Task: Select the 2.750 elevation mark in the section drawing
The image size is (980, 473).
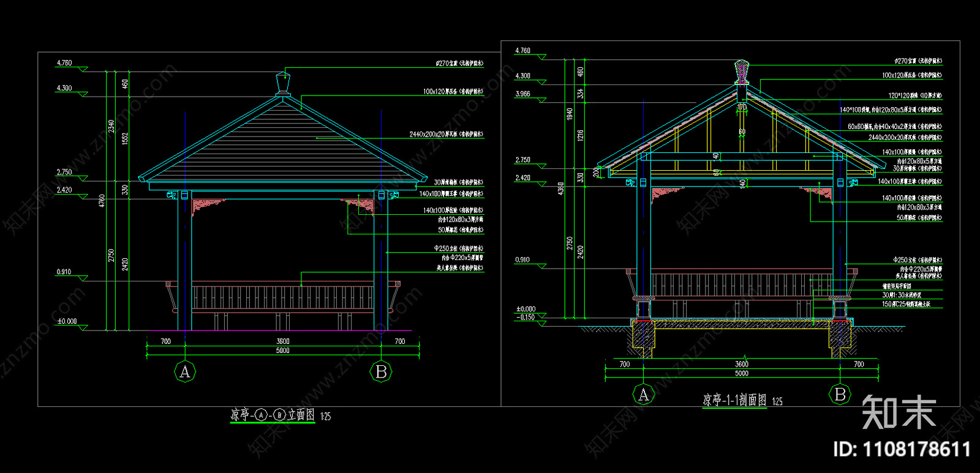Action: click(522, 160)
